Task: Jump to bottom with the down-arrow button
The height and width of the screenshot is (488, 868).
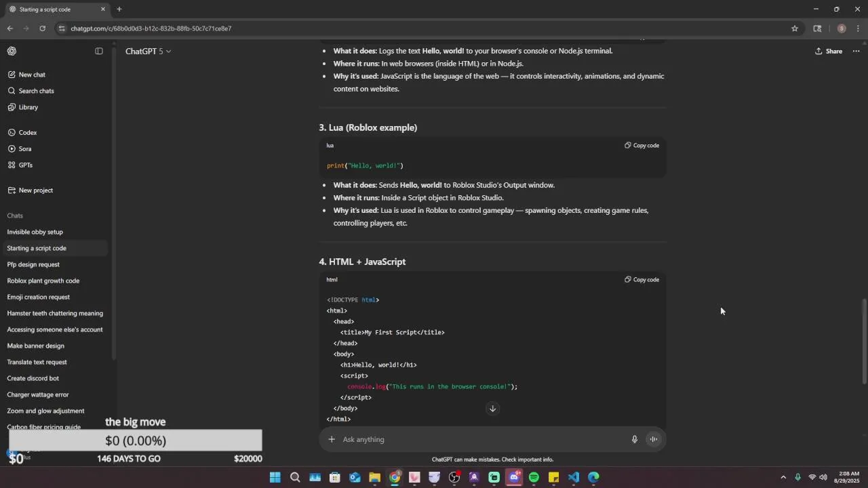Action: click(492, 409)
